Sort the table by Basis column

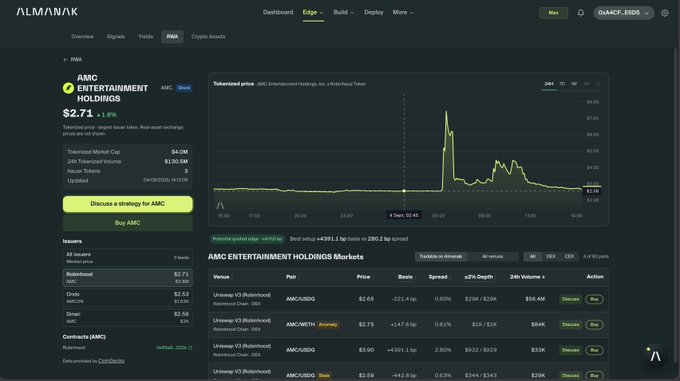point(406,277)
